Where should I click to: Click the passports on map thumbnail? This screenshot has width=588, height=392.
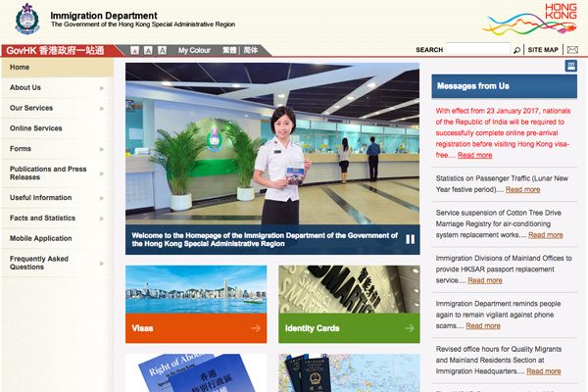pos(349,372)
